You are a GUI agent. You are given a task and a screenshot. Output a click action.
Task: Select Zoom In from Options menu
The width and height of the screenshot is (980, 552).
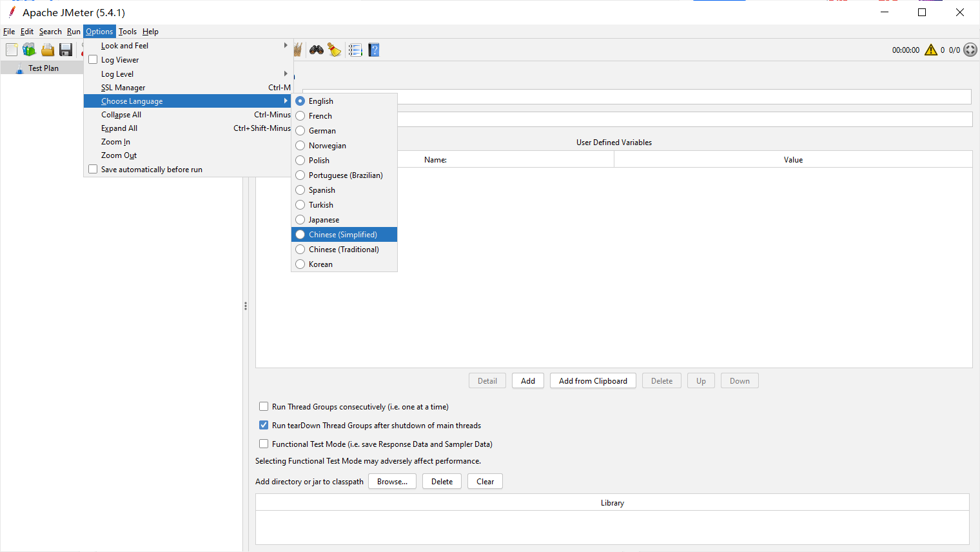point(188,142)
